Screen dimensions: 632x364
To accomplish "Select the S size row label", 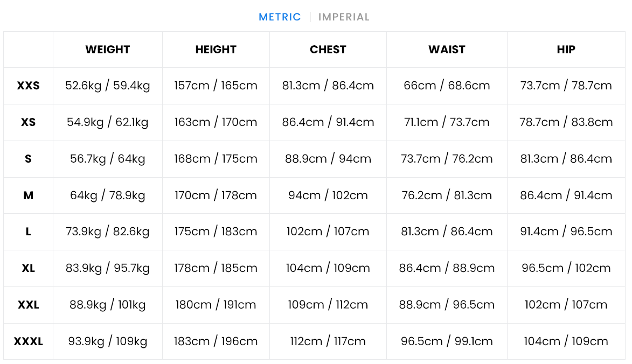I will click(28, 159).
